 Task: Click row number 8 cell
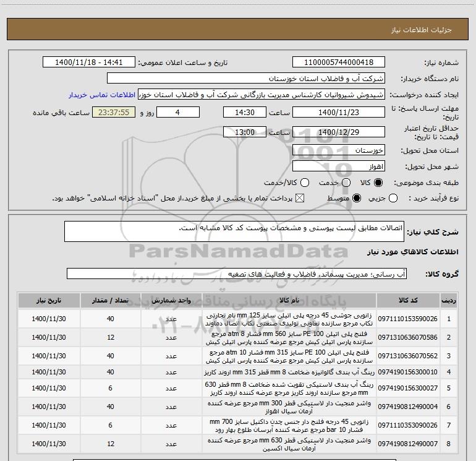click(449, 444)
